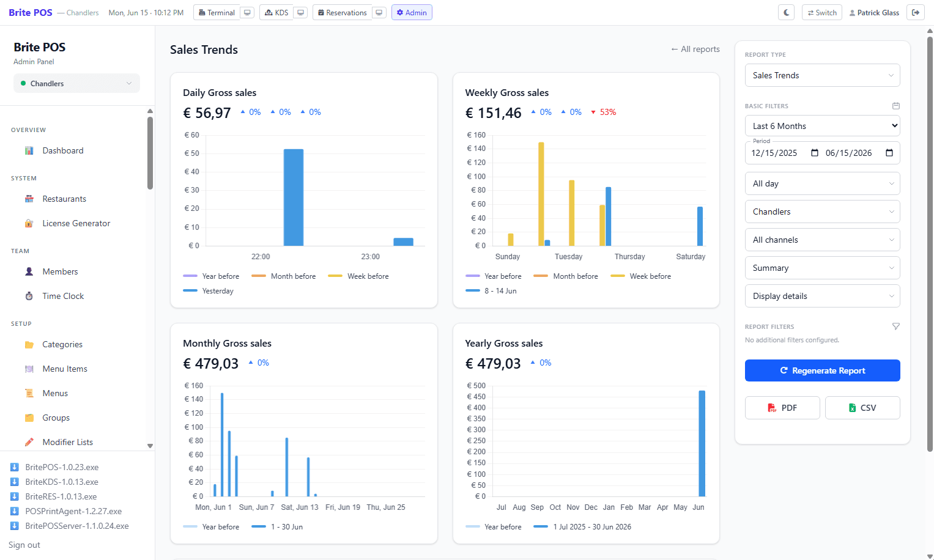Click the Members person icon

[x=29, y=271]
